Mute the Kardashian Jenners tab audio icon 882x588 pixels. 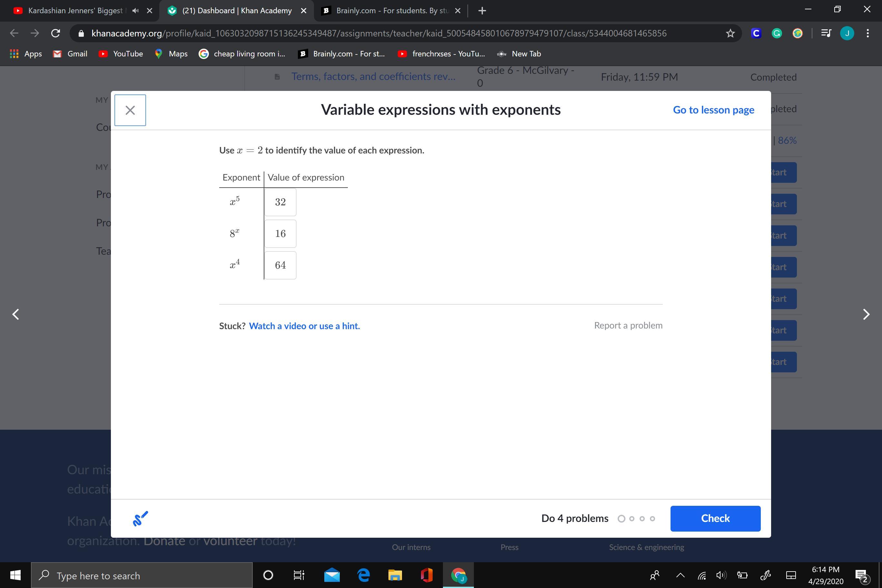click(135, 11)
